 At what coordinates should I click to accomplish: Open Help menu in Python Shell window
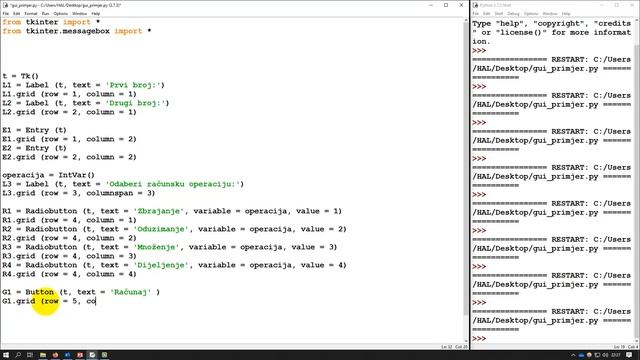pos(566,13)
